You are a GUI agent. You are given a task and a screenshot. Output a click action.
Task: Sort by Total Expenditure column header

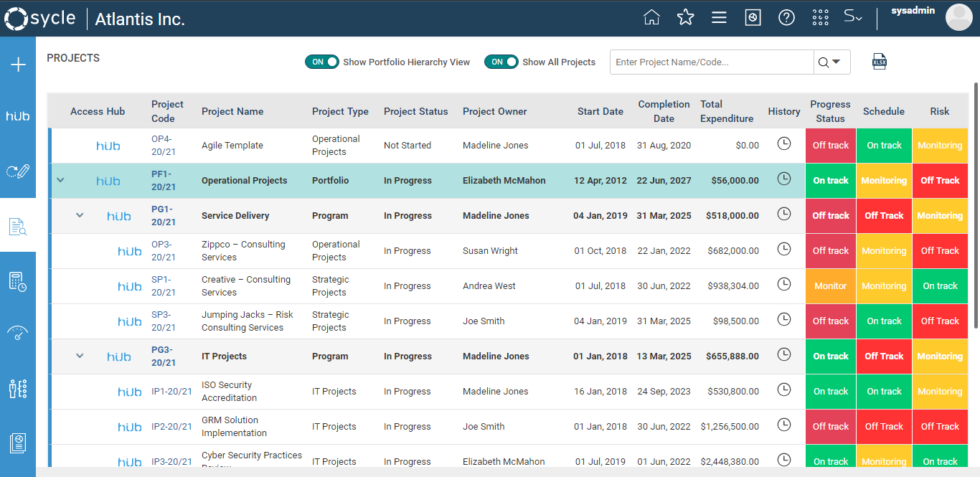pos(727,111)
